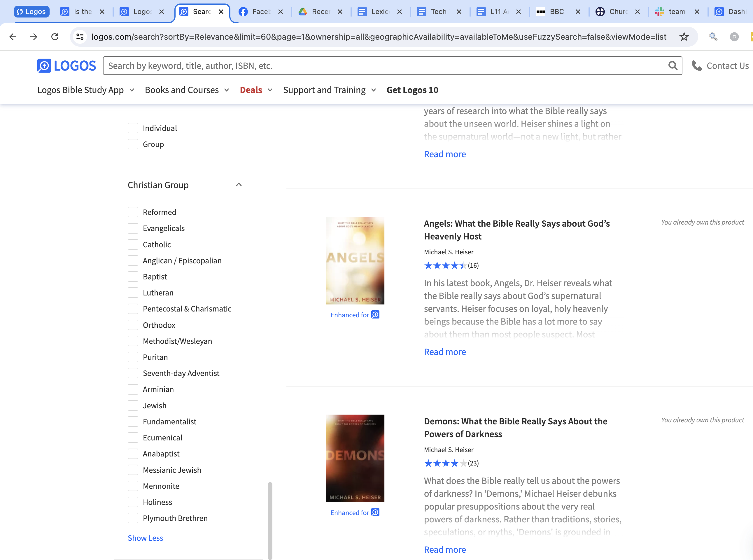
Task: Bookmark this page with the star icon
Action: (684, 37)
